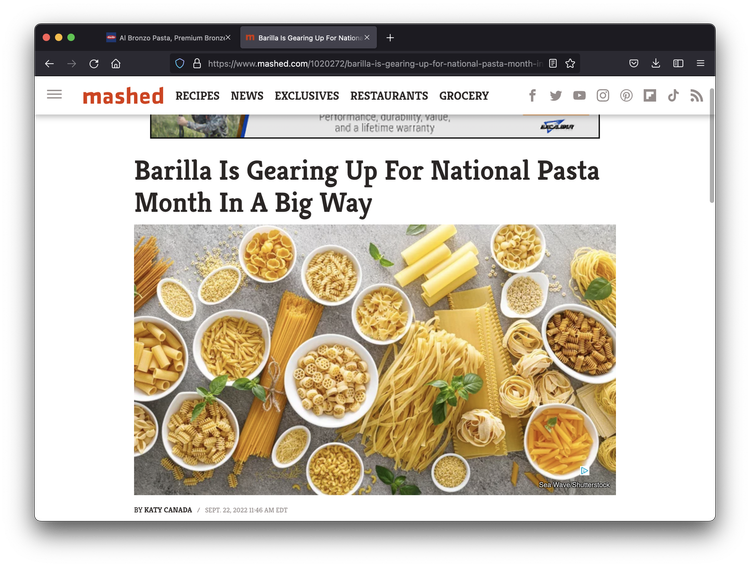
Task: Show site security padlock info
Action: tap(197, 63)
